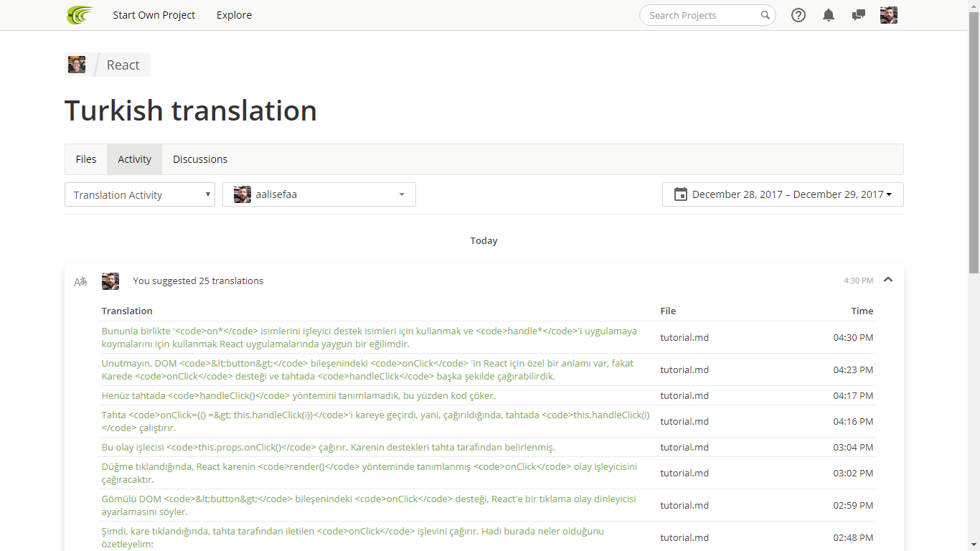The width and height of the screenshot is (980, 551).
Task: Click the search magnifier icon
Action: [765, 15]
